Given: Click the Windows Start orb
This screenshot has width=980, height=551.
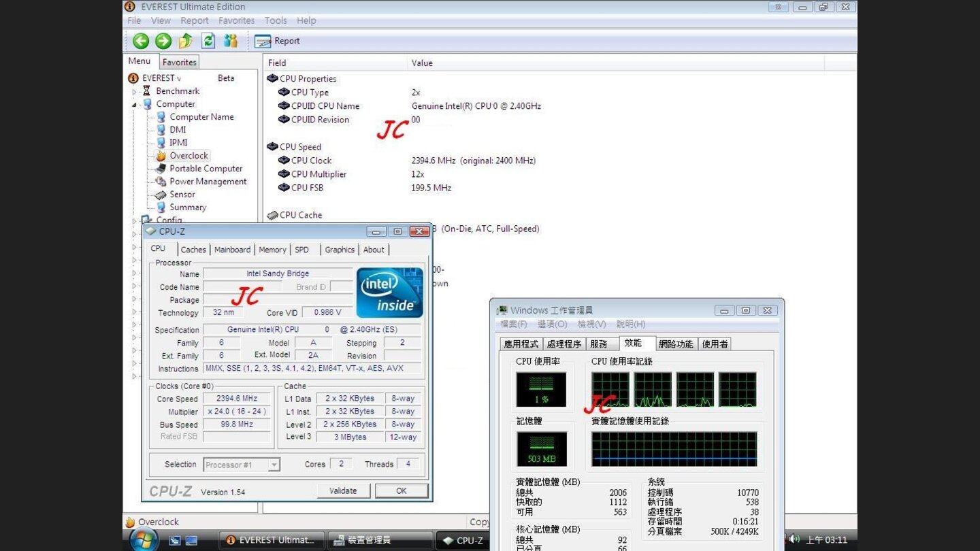Looking at the screenshot, I should tap(144, 539).
